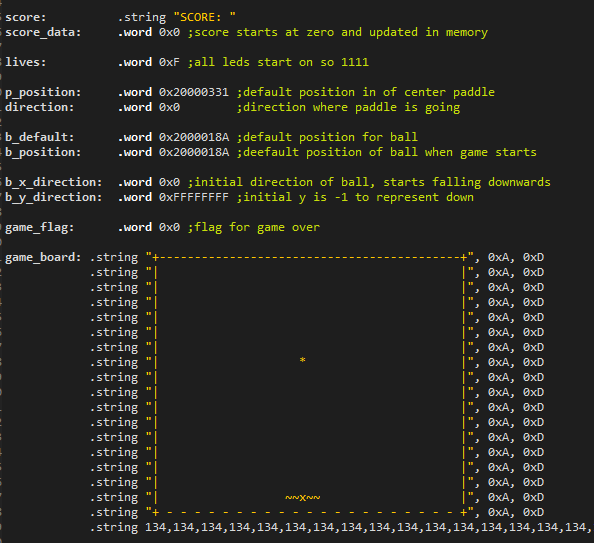
Task: Click the value 0xFFFFFFFF
Action: [x=194, y=198]
